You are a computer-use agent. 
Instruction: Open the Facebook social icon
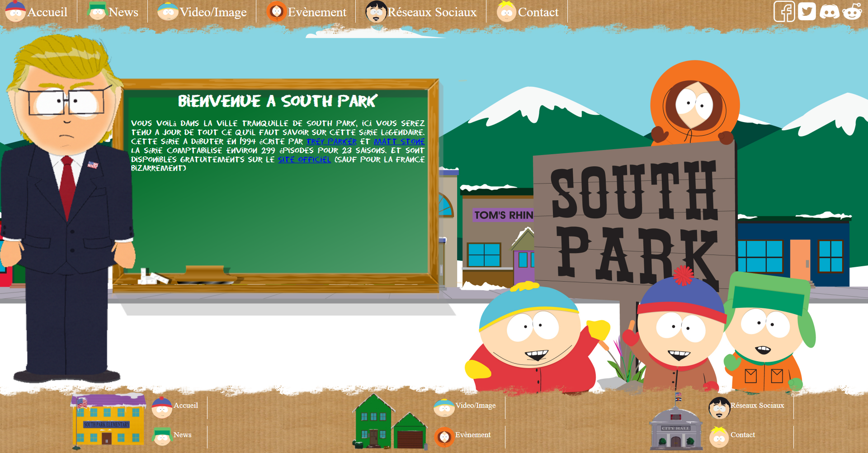pos(784,11)
